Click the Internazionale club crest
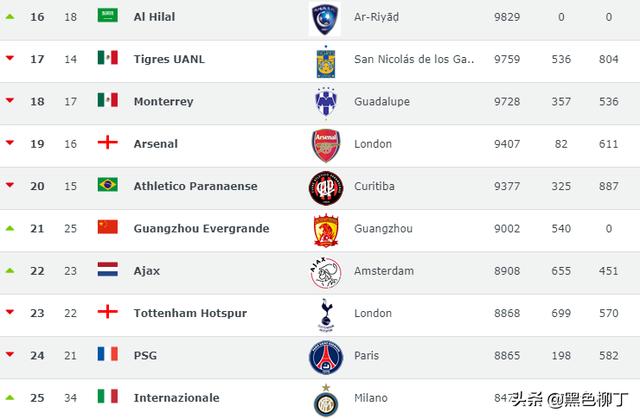This screenshot has height=419, width=640. click(x=325, y=398)
